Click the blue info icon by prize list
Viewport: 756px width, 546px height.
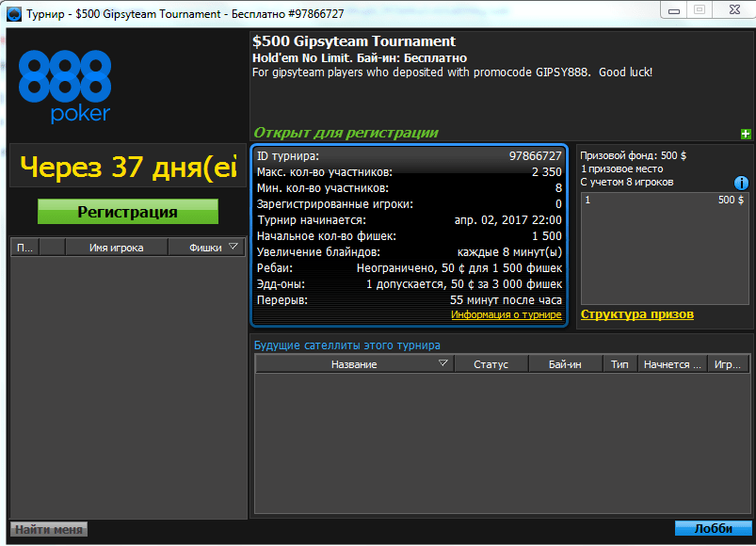click(x=741, y=183)
